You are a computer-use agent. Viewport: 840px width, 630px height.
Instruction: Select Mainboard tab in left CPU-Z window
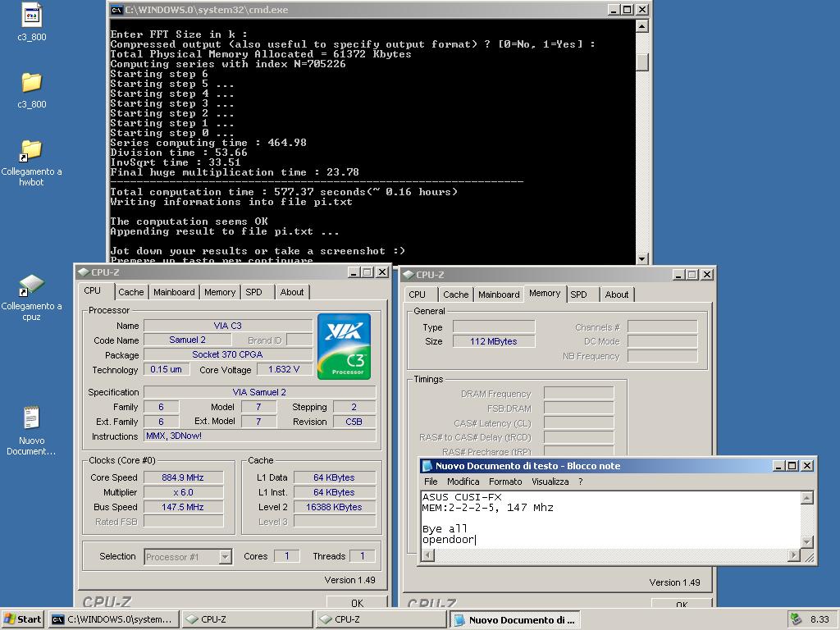[x=174, y=292]
